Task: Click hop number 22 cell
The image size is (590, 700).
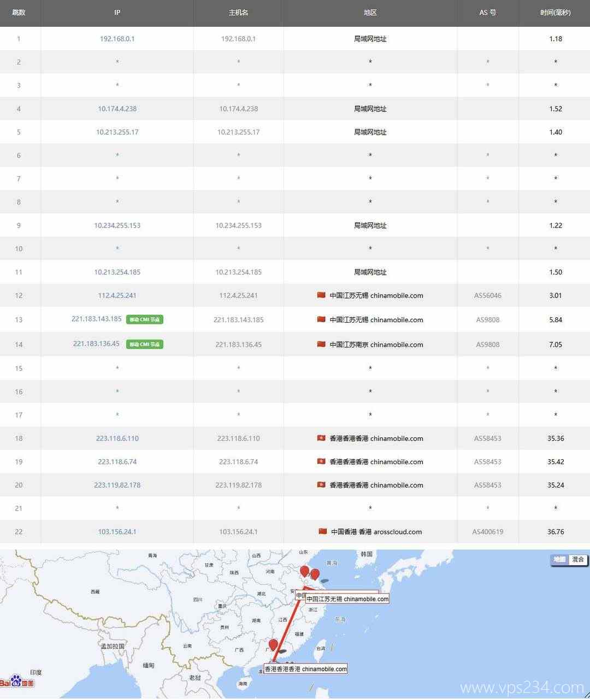Action: [x=19, y=532]
